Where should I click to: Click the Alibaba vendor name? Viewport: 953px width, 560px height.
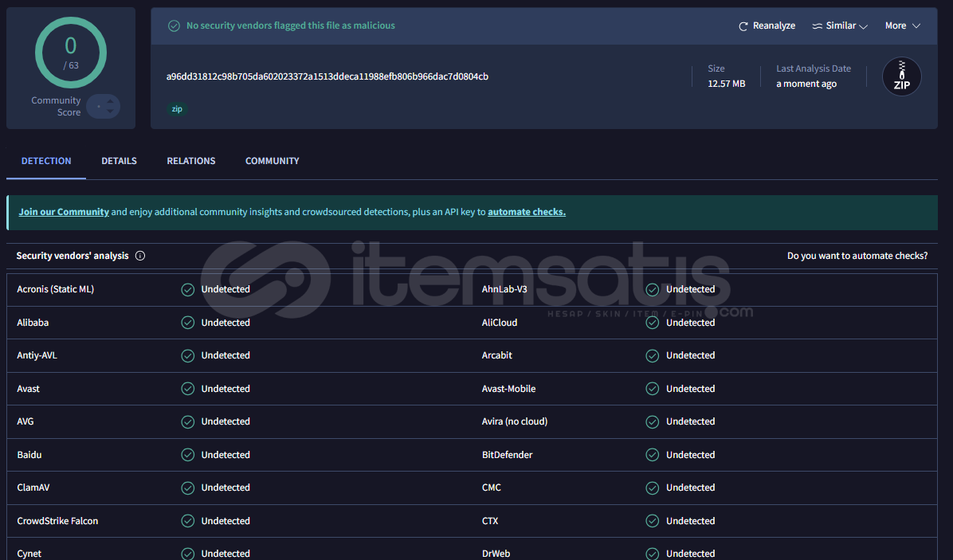pos(33,323)
